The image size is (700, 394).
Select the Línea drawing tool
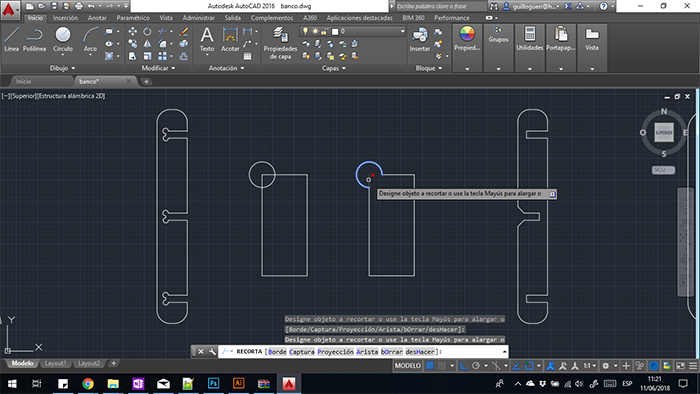(x=12, y=39)
